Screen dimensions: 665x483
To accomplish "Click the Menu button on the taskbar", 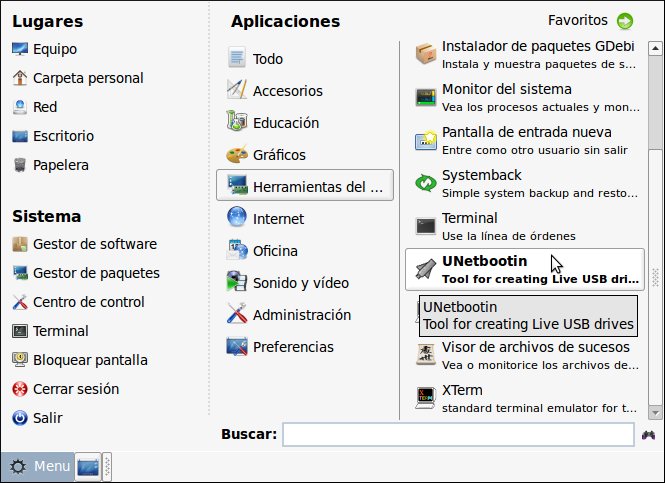I will point(37,466).
